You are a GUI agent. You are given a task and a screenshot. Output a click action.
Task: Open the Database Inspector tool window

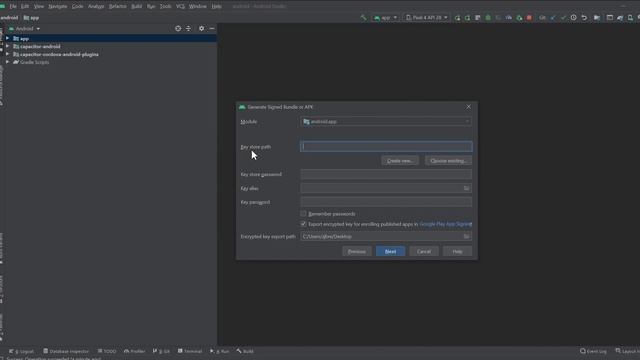point(66,351)
